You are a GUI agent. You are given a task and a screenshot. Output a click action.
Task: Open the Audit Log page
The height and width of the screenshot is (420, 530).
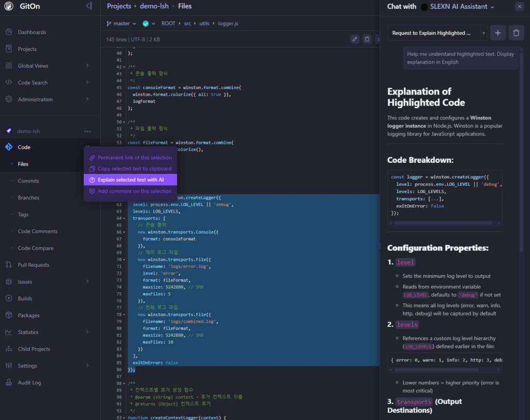29,383
